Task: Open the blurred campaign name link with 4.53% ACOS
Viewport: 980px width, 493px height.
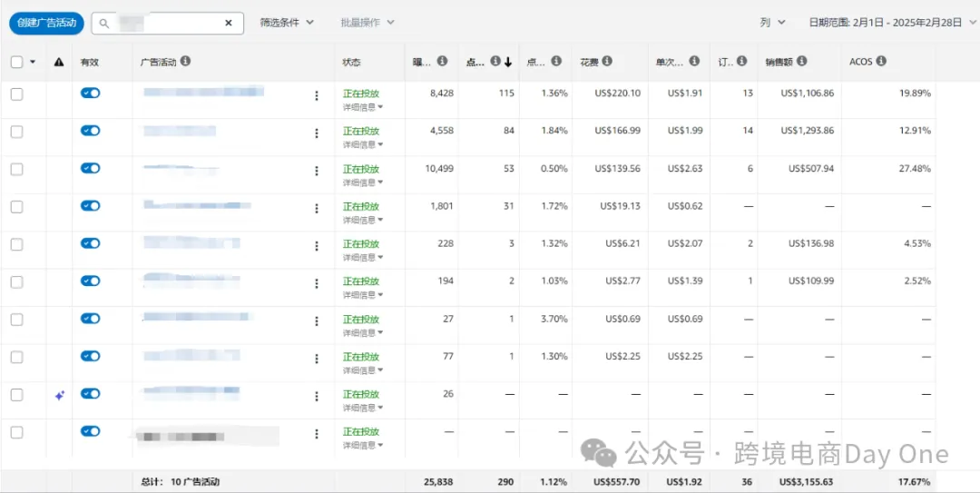Action: click(191, 243)
